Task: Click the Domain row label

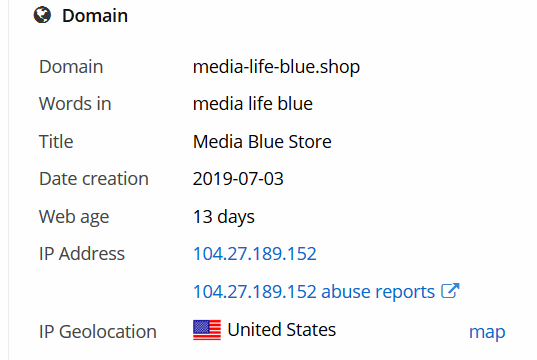Action: pos(71,66)
